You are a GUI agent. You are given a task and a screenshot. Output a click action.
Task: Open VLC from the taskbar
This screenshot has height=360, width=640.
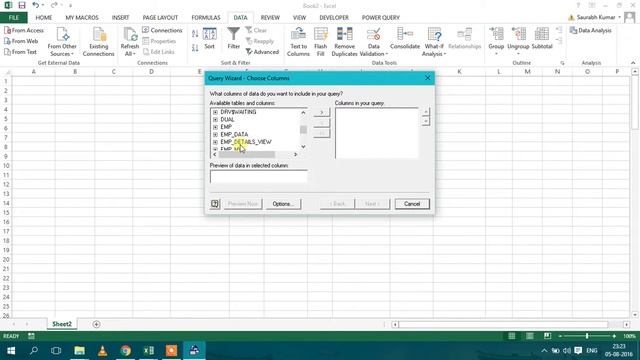coord(102,351)
